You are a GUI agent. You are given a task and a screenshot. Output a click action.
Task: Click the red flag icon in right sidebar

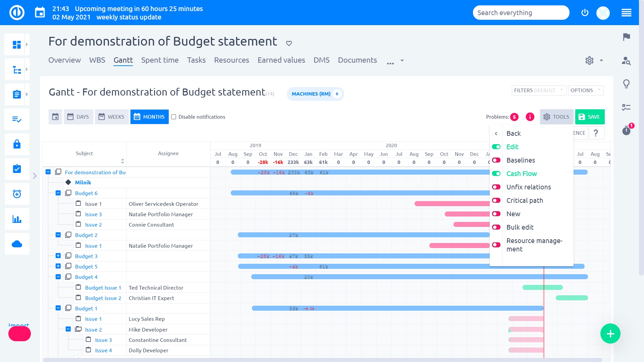click(x=626, y=37)
